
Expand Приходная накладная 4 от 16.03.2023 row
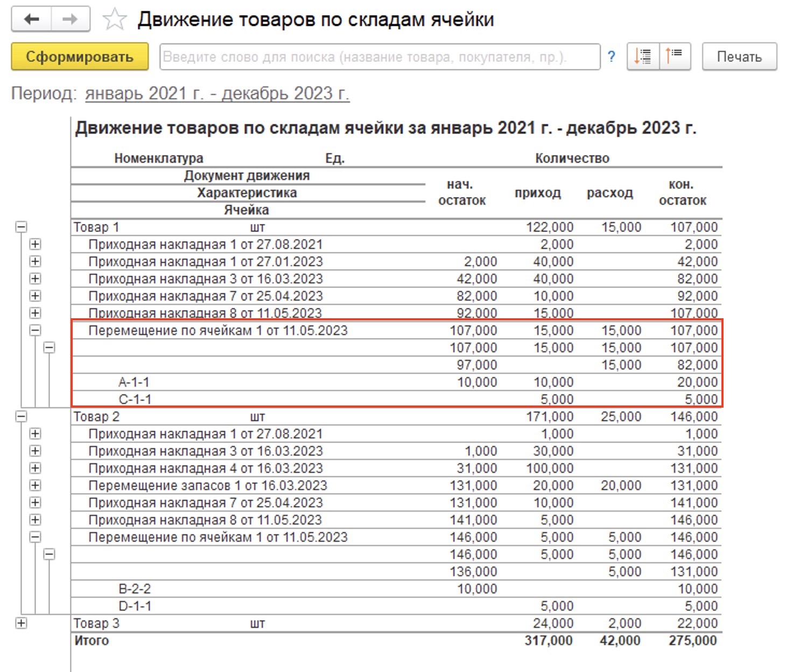[x=35, y=468]
